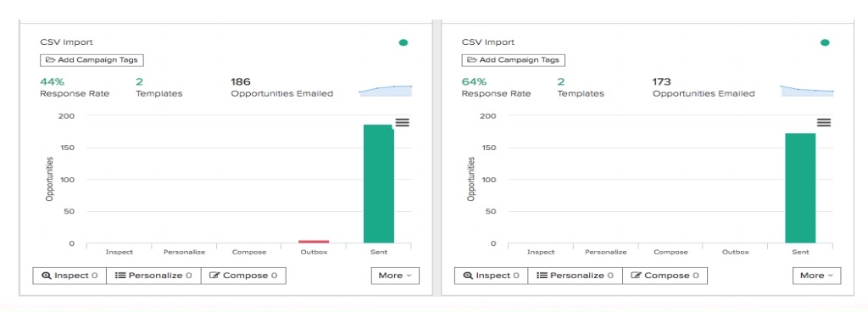Click Personalize button in right card

click(576, 276)
